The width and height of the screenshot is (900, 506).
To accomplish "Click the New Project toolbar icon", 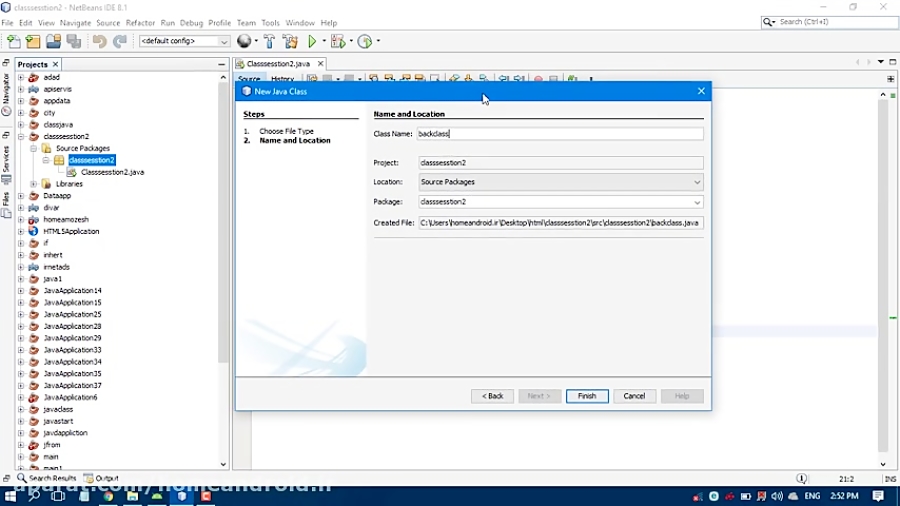I will pyautogui.click(x=33, y=42).
